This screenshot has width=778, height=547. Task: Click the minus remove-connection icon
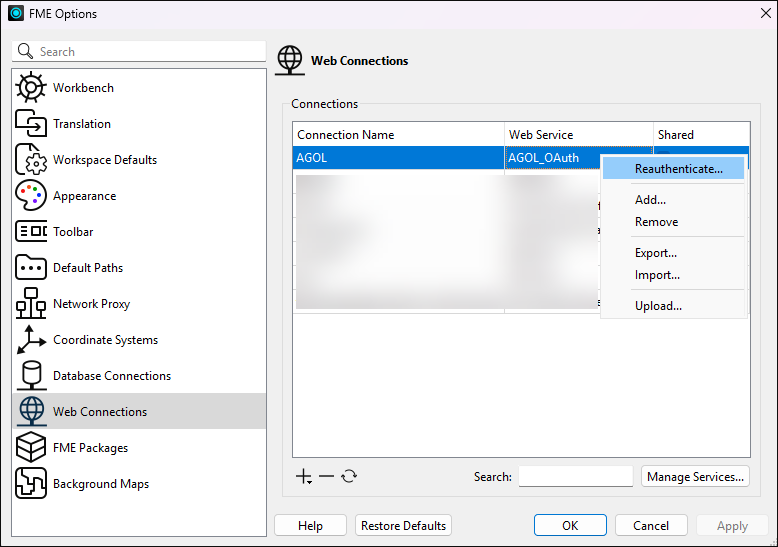point(326,477)
